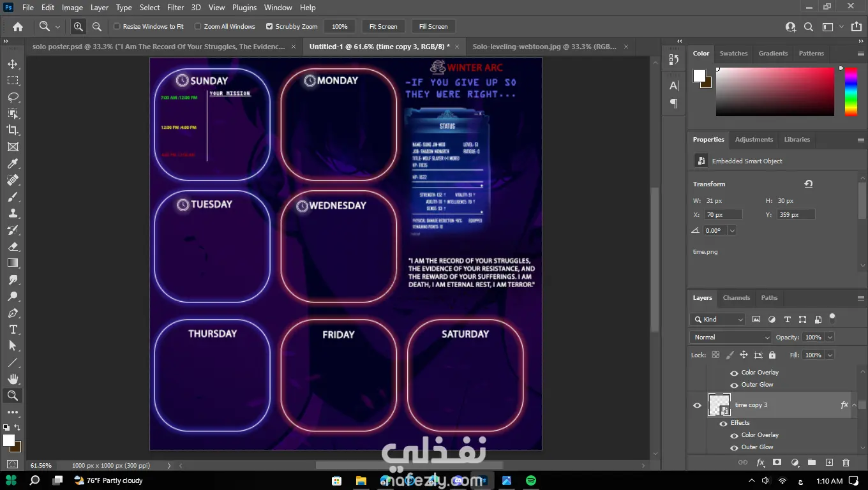Toggle lock position of layer
This screenshot has width=868, height=490.
click(744, 355)
